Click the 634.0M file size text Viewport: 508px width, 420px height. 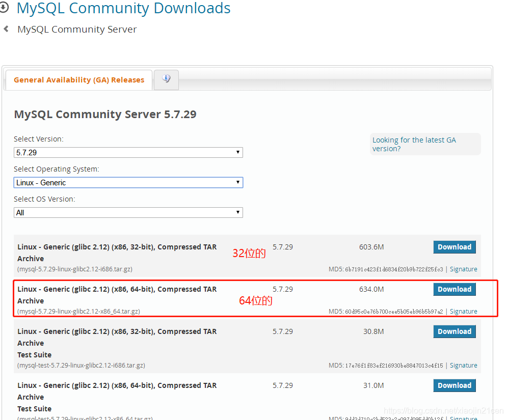(x=371, y=289)
